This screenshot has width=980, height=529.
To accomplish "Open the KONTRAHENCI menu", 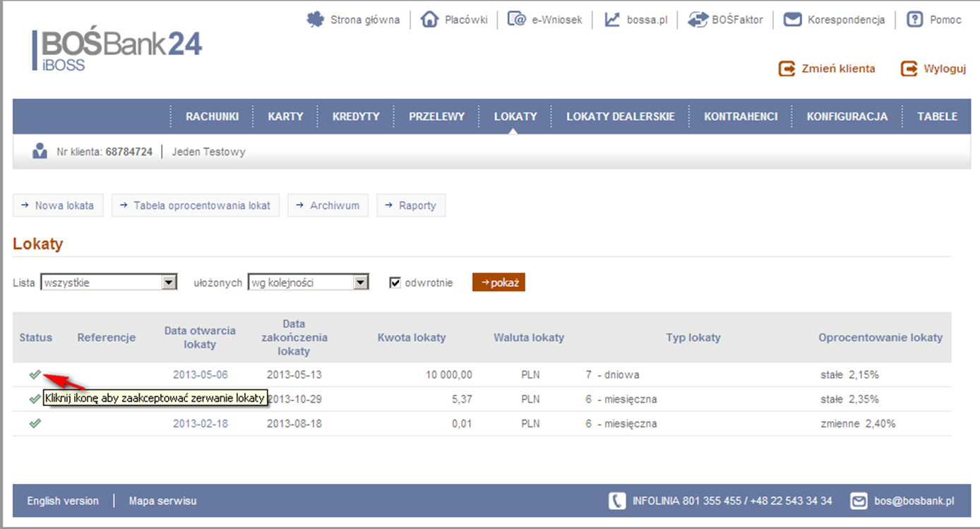I will [741, 117].
